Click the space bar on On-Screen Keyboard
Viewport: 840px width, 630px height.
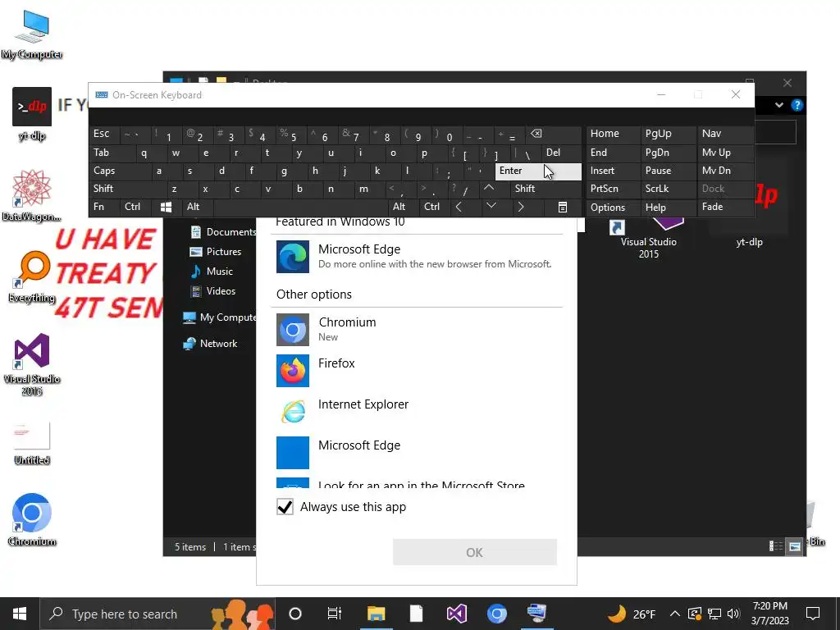coord(301,207)
